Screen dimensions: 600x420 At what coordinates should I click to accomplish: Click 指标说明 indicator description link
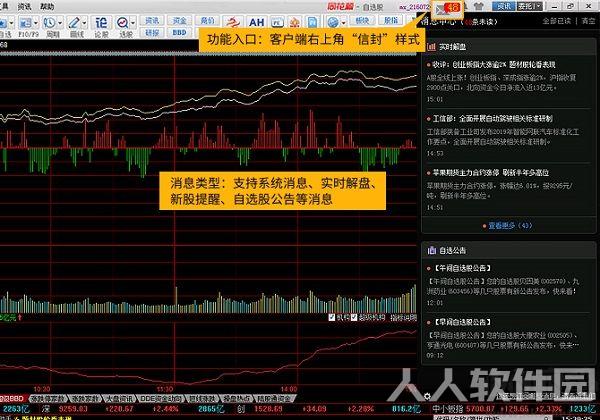pyautogui.click(x=403, y=317)
